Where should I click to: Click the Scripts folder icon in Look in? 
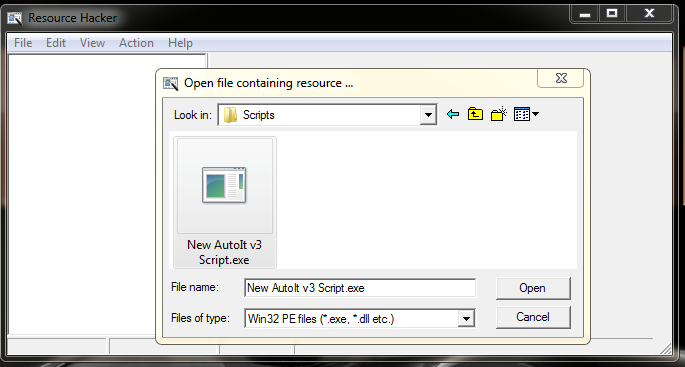pyautogui.click(x=230, y=115)
